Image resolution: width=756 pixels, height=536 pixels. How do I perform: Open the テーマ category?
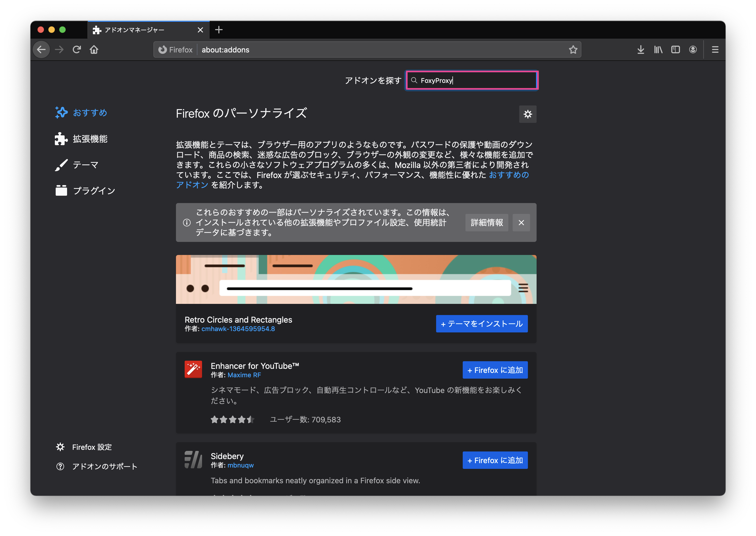click(x=77, y=165)
